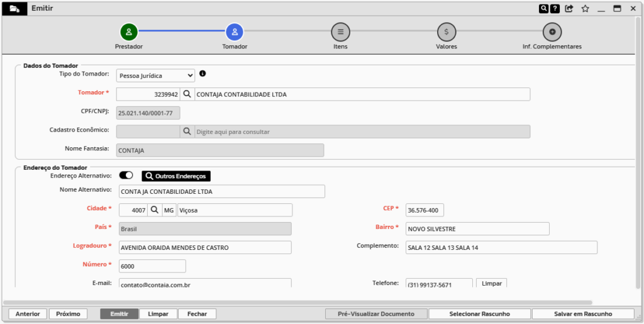Click the folder icon beside Emitir title
Screen dimensions: 644x324
point(14,9)
